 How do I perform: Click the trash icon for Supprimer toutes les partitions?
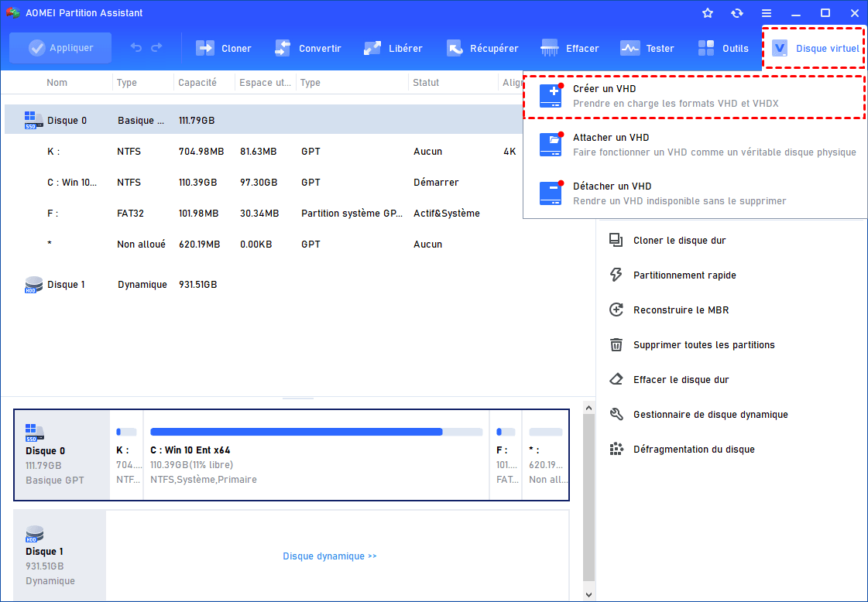coord(616,344)
